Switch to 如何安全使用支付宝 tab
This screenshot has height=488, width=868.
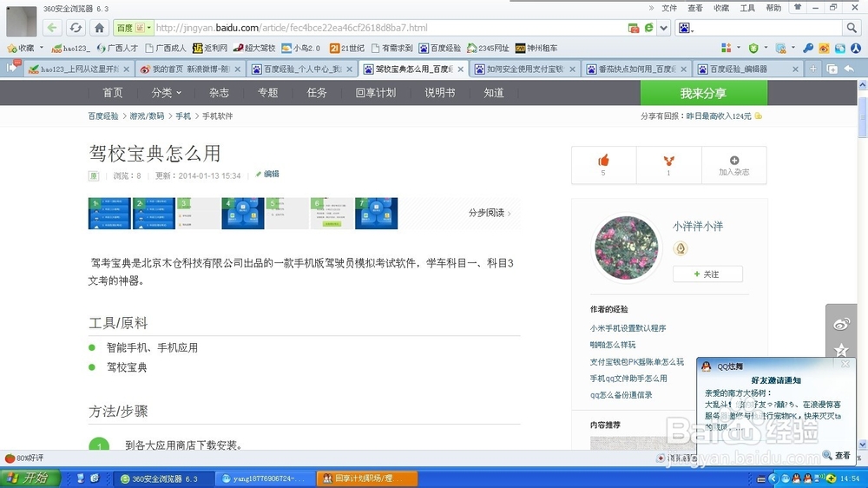524,69
